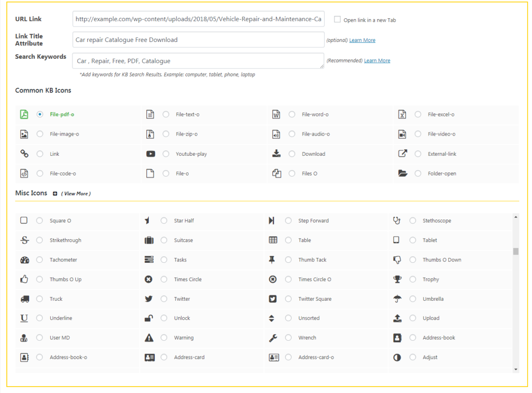Click the Search Keywords text area
This screenshot has width=532, height=393.
click(199, 61)
